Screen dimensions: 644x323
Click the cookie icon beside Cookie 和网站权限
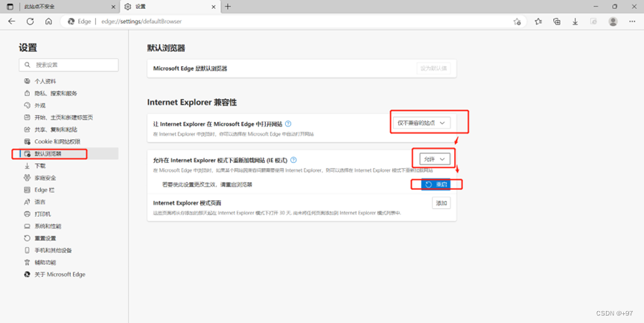[x=27, y=141]
